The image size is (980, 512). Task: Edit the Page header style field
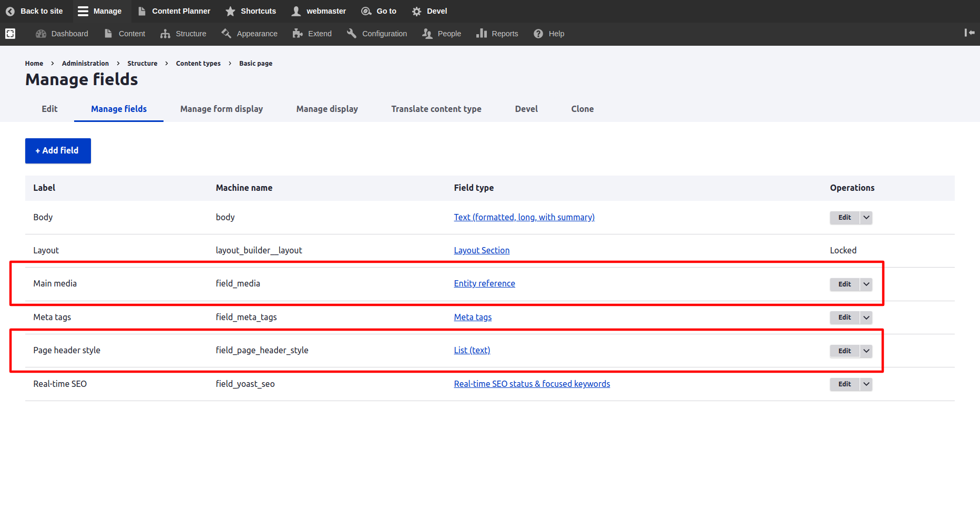844,351
